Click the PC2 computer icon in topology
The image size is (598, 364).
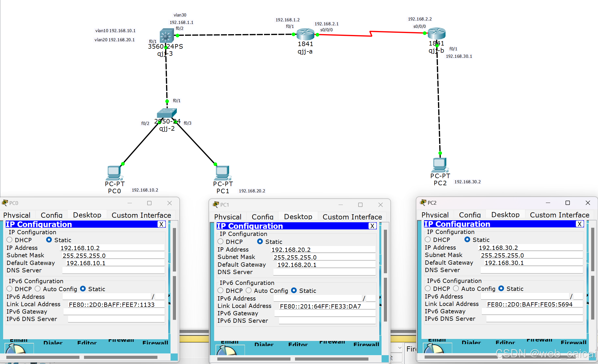[440, 164]
